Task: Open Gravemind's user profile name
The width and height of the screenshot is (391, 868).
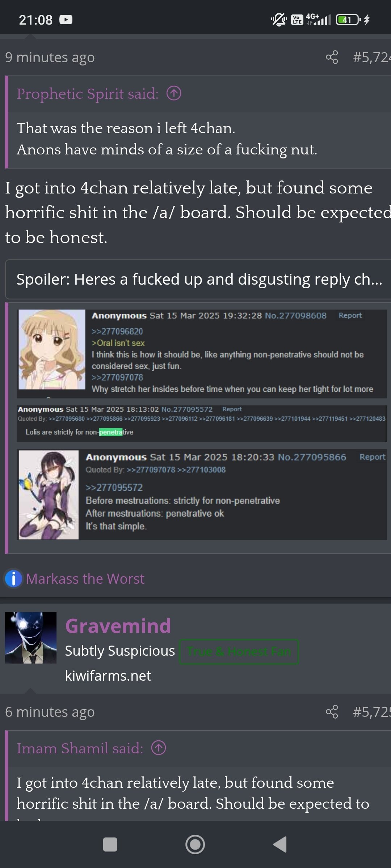Action: pos(118,626)
